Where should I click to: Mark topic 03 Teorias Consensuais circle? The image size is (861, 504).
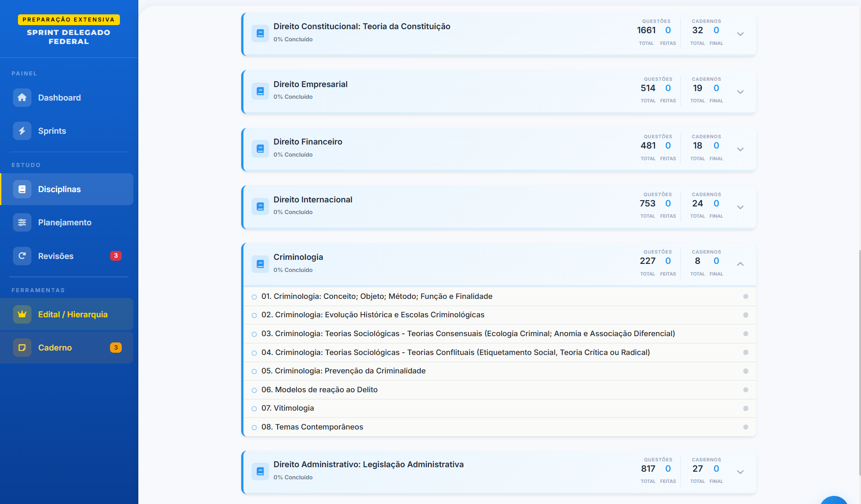tap(254, 334)
